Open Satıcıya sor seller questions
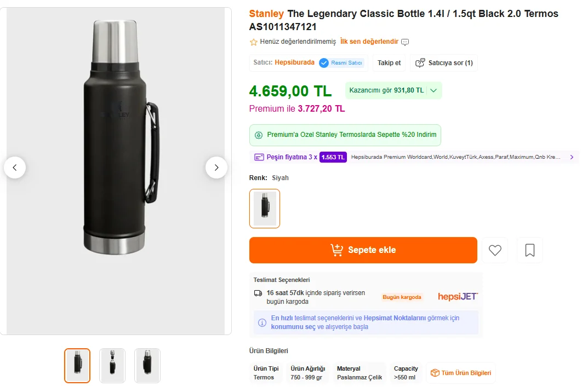This screenshot has width=582, height=392. coord(444,63)
